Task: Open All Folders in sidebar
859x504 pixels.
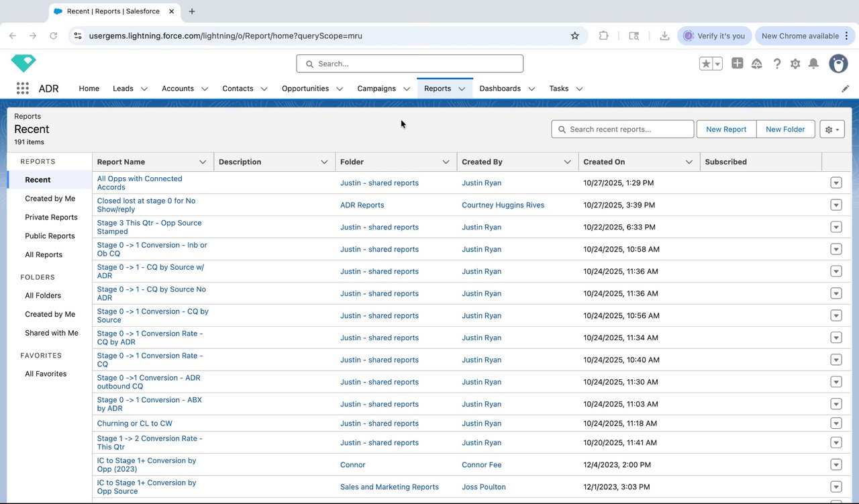Action: (43, 295)
